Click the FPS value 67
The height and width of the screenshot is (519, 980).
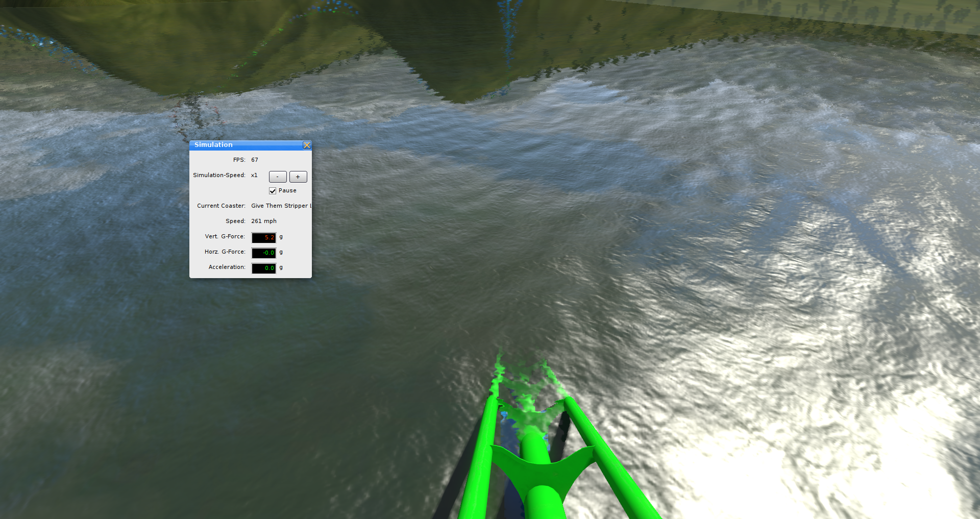[x=255, y=160]
